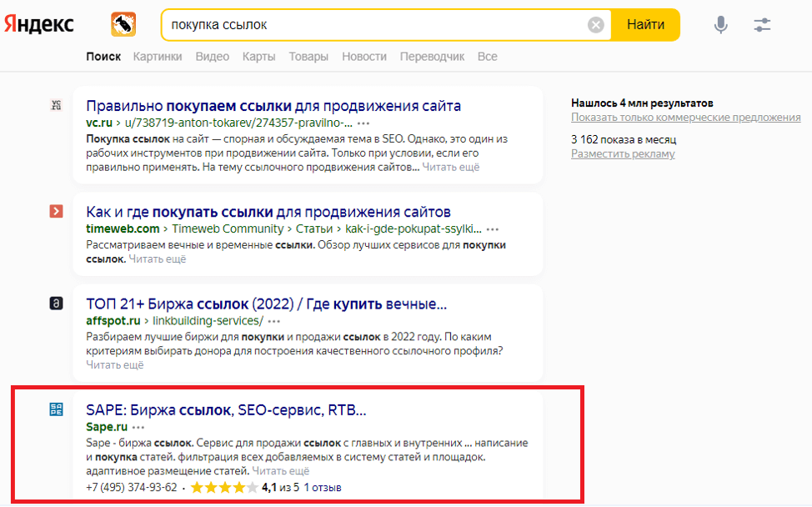Screen dimensions: 812x507
Task: Click Timeweb Community breadcrumb
Action: (228, 229)
